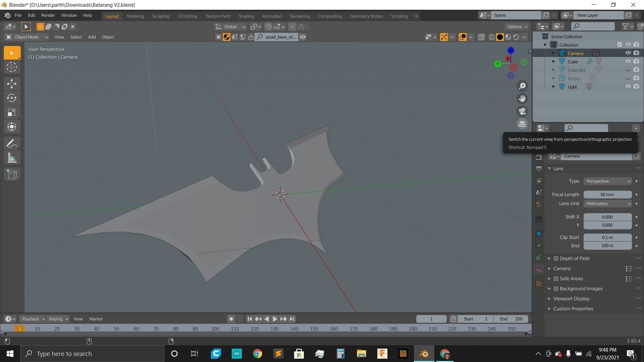Switch to Wireframe viewport shading

tap(492, 37)
